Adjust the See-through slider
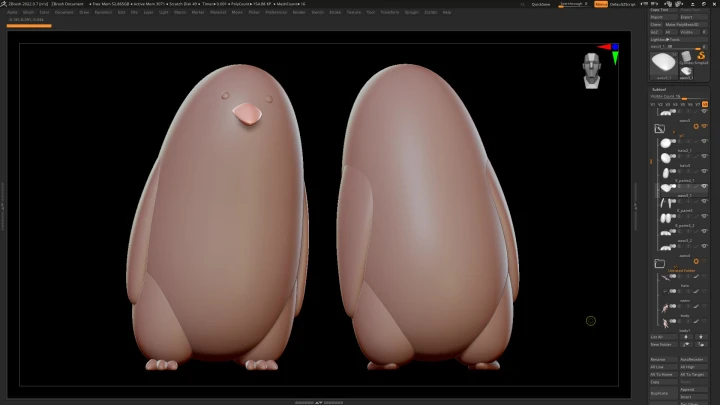720x405 pixels. click(x=572, y=4)
